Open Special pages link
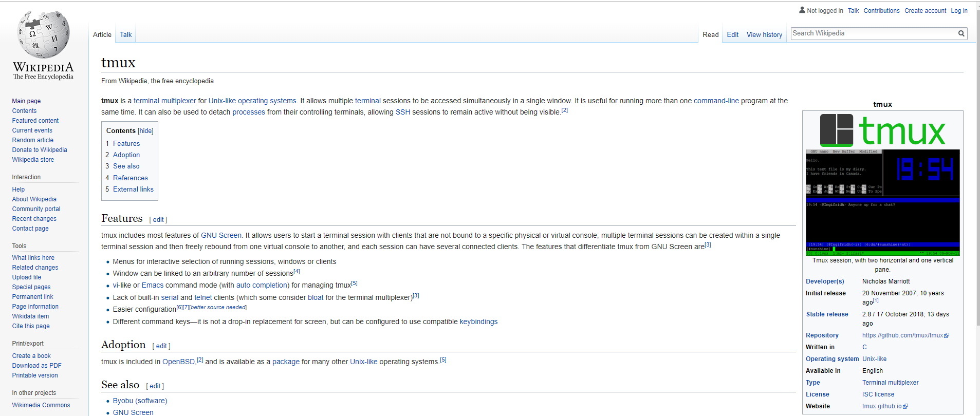The width and height of the screenshot is (980, 416). click(x=31, y=287)
